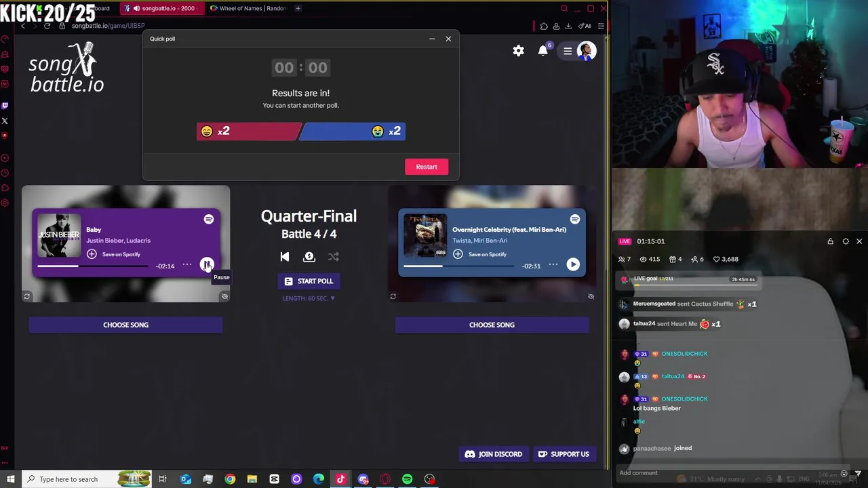
Task: Open Kick chat panel settings
Action: pyautogui.click(x=846, y=241)
